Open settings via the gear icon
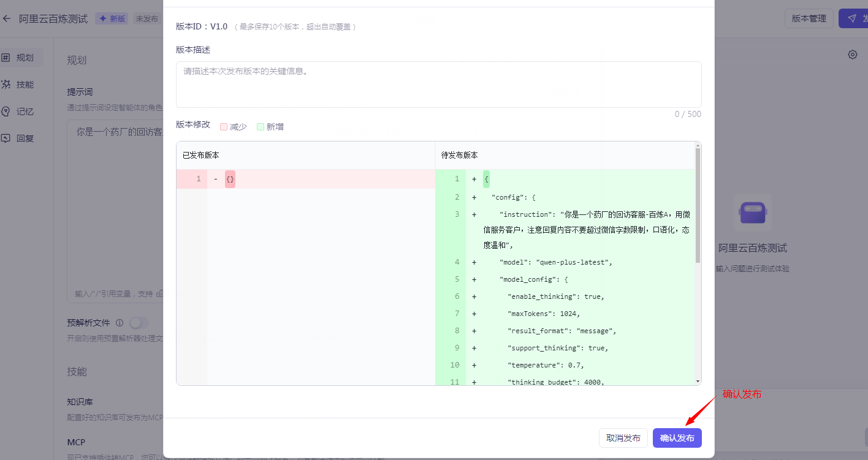 point(853,55)
